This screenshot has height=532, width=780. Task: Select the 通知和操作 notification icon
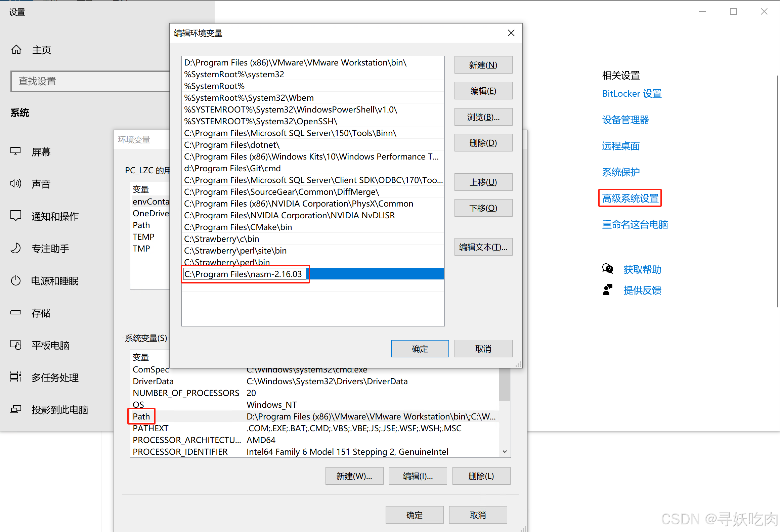pos(15,216)
